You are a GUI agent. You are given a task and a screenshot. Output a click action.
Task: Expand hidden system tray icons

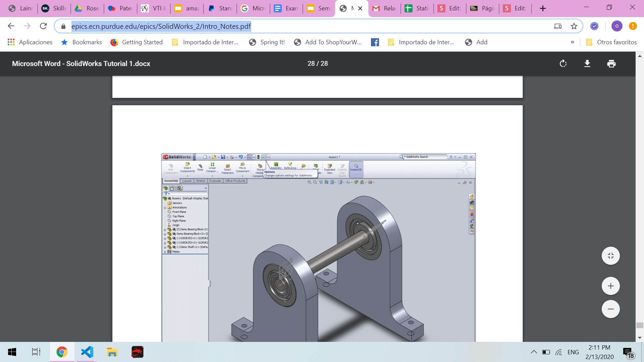534,352
